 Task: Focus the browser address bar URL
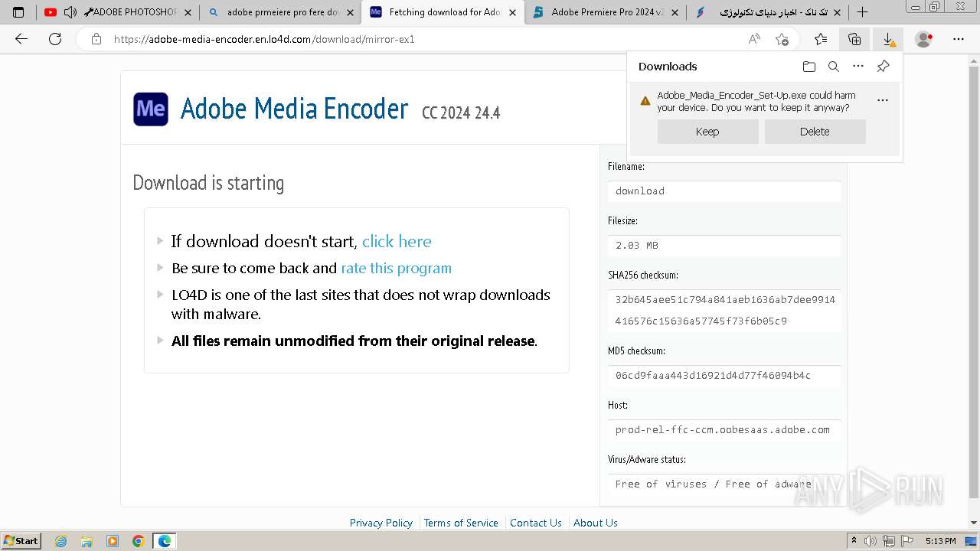pos(264,39)
